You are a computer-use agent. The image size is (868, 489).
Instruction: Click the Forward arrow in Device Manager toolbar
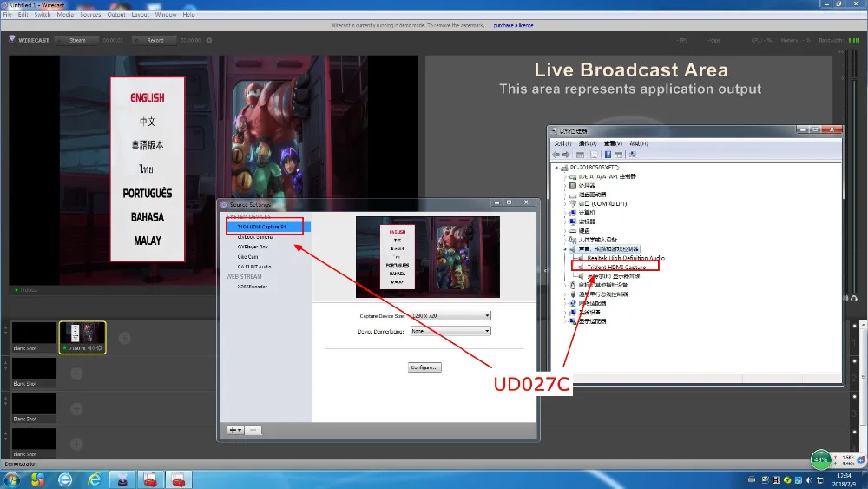tap(566, 155)
